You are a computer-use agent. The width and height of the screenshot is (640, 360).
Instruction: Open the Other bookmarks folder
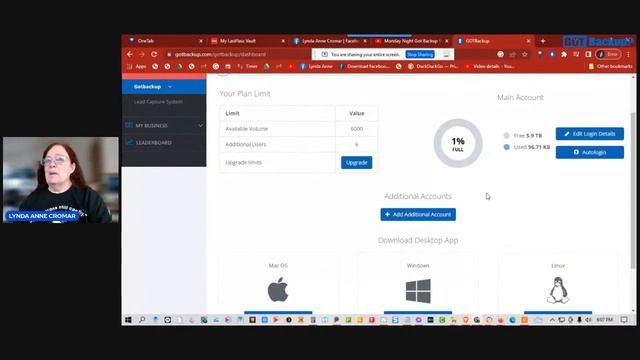(610, 66)
